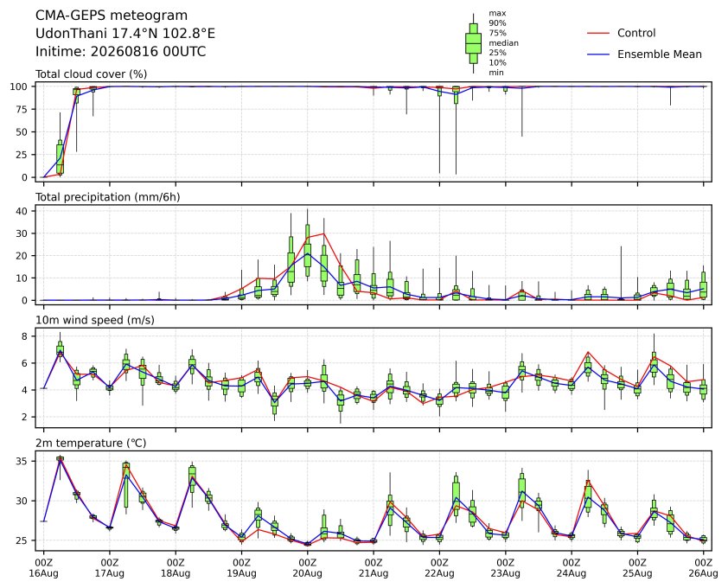Click the red control precipitation peak after 20Aug
728x588 pixels.
pos(323,233)
